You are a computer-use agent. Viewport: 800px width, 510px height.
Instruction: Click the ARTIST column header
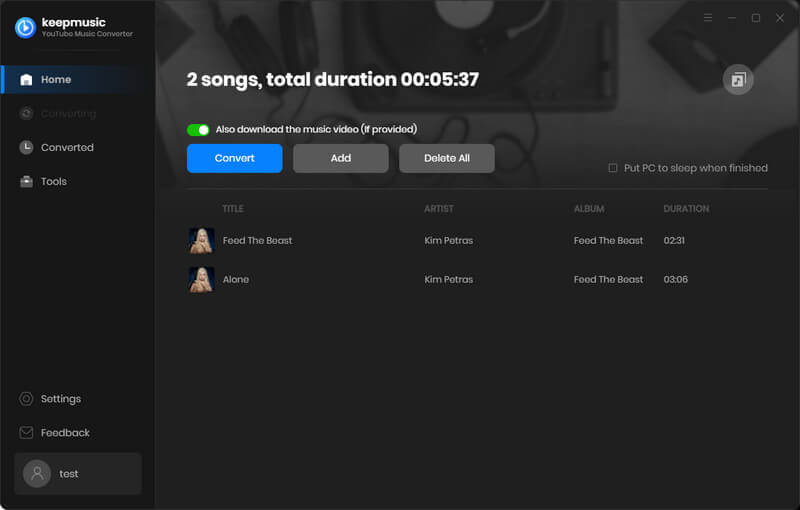click(439, 209)
